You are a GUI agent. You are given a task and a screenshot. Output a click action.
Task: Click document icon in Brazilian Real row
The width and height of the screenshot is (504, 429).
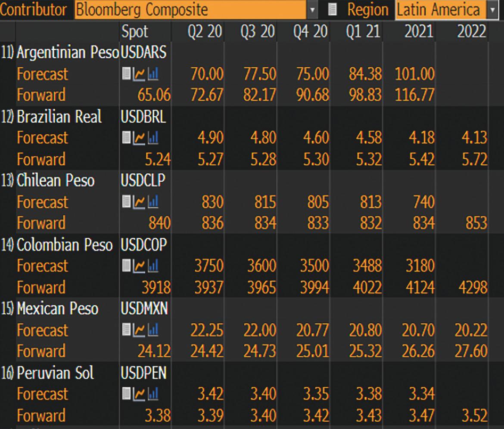(x=126, y=138)
